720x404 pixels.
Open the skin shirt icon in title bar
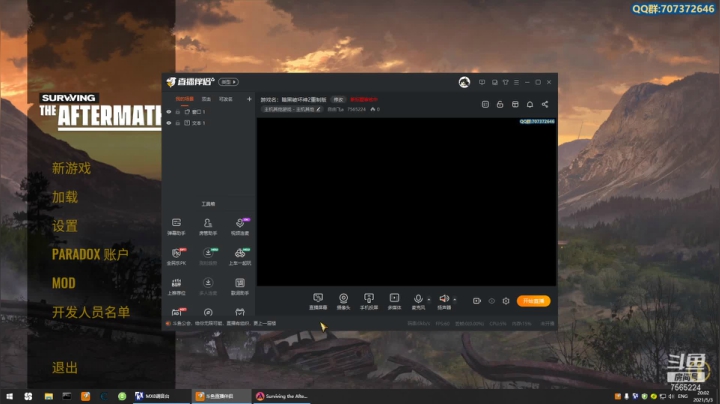[x=506, y=82]
